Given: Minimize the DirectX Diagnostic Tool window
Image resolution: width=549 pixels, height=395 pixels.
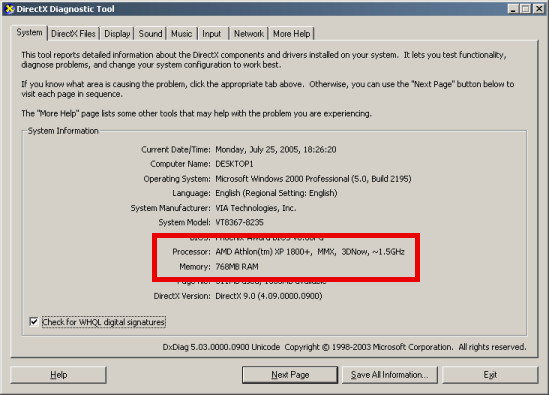Looking at the screenshot, I should (x=513, y=9).
